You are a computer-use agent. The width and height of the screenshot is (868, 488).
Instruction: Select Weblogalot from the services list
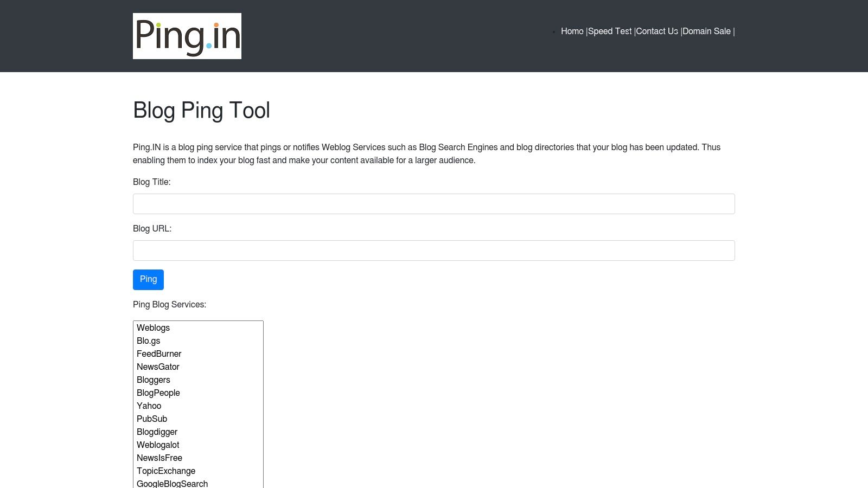(x=158, y=445)
